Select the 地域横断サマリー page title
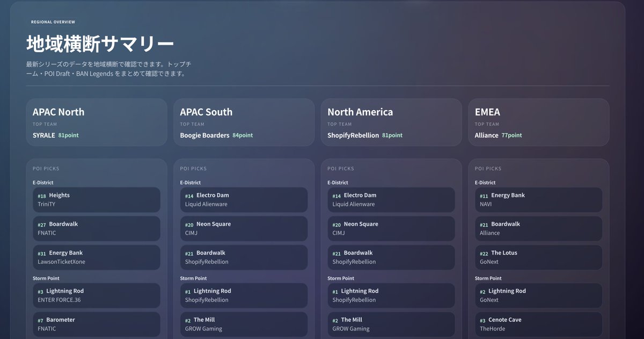 pyautogui.click(x=100, y=44)
